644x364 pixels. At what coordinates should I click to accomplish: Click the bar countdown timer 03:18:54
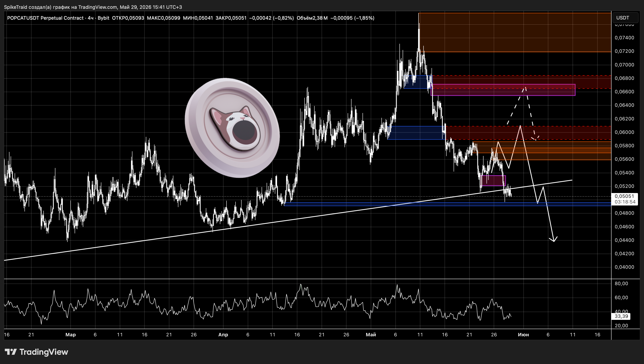pyautogui.click(x=625, y=202)
